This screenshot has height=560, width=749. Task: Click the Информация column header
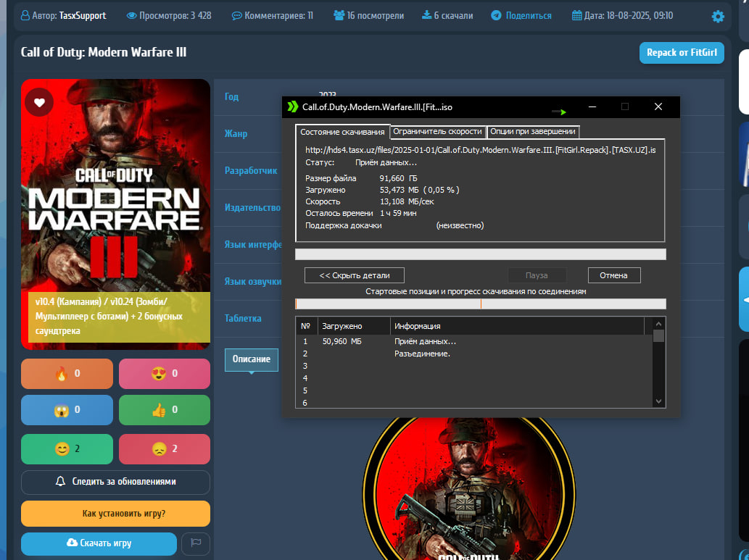[517, 326]
